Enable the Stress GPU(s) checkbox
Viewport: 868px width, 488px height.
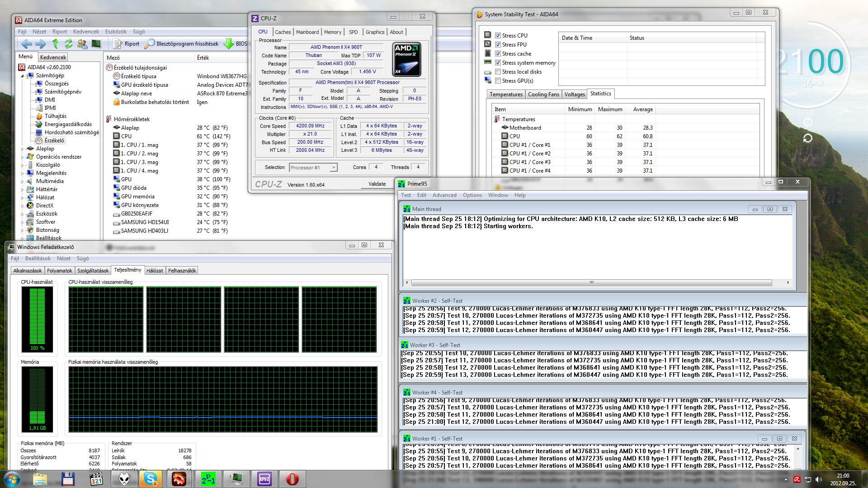click(x=498, y=81)
